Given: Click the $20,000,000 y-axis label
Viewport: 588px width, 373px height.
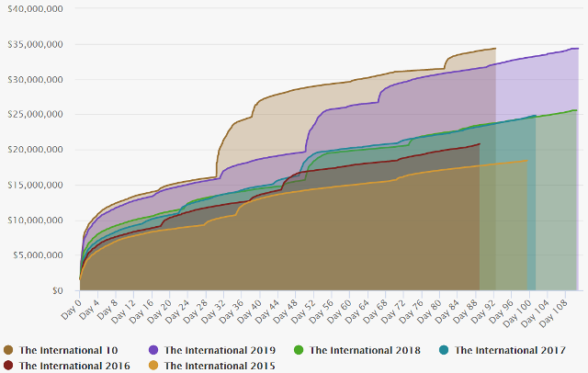Looking at the screenshot, I should [x=35, y=150].
